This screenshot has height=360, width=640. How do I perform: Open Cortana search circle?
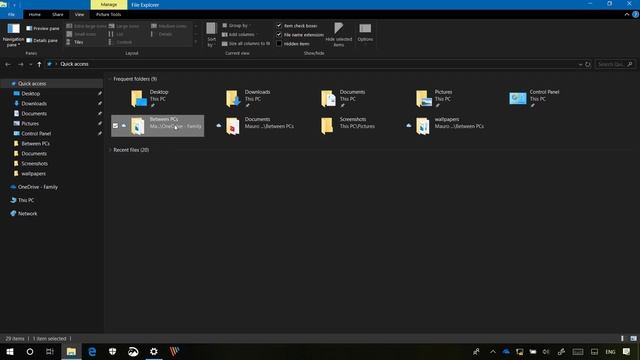tap(30, 351)
